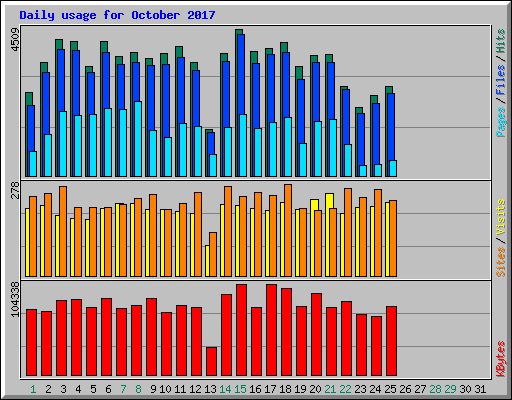Click the Files legend label

point(500,79)
